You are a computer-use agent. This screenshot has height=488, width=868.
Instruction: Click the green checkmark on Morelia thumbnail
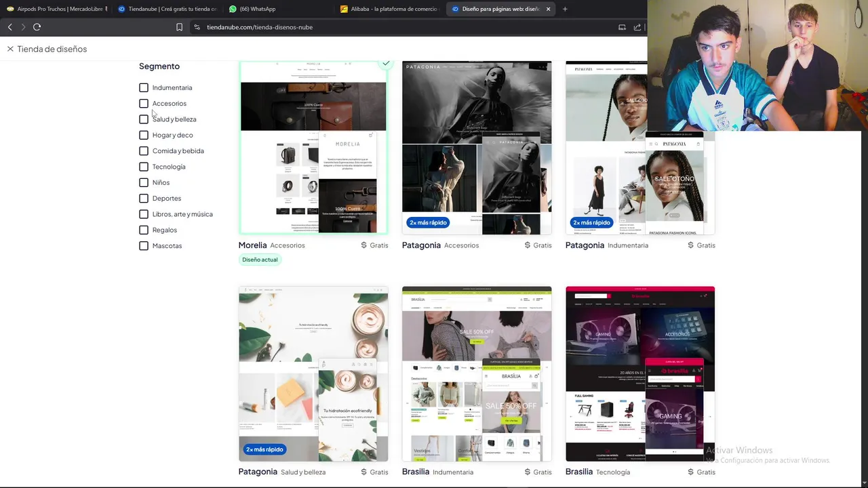point(386,63)
